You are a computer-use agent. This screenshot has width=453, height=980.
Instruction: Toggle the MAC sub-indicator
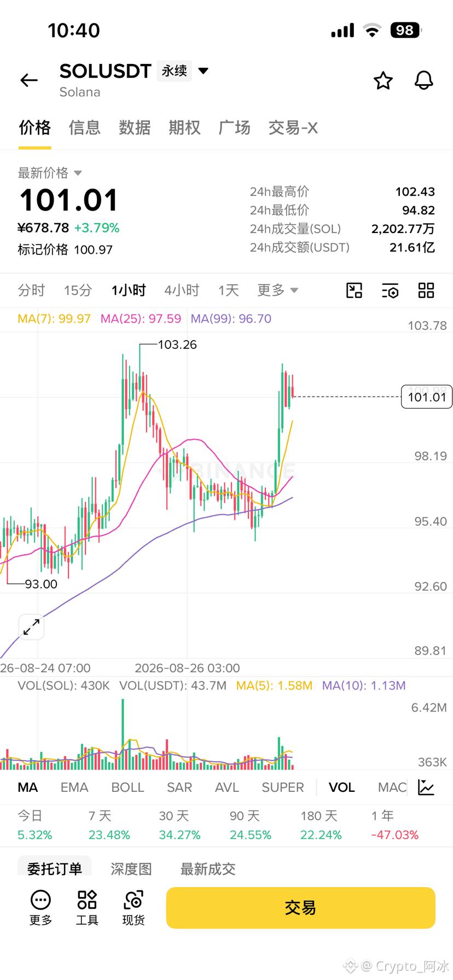tap(392, 787)
